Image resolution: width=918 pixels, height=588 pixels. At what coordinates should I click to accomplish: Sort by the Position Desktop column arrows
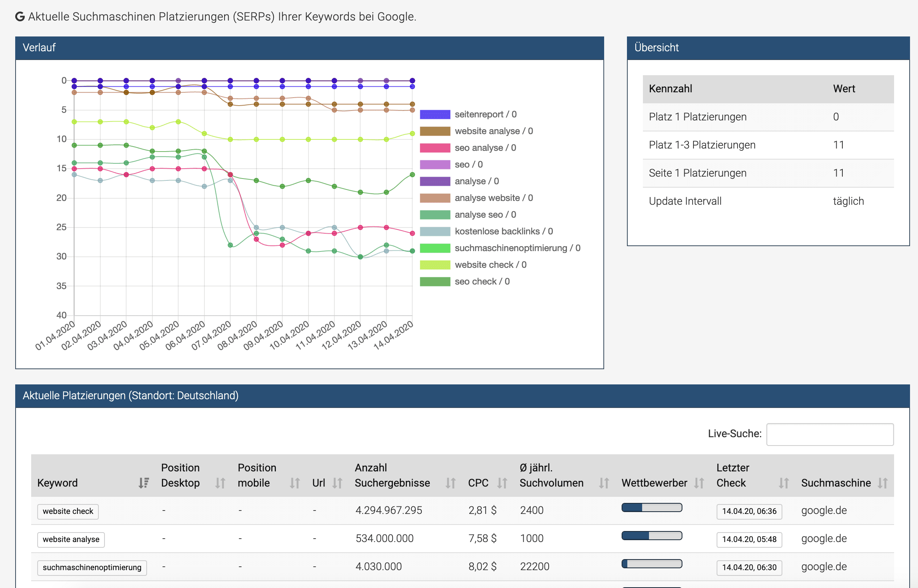220,482
